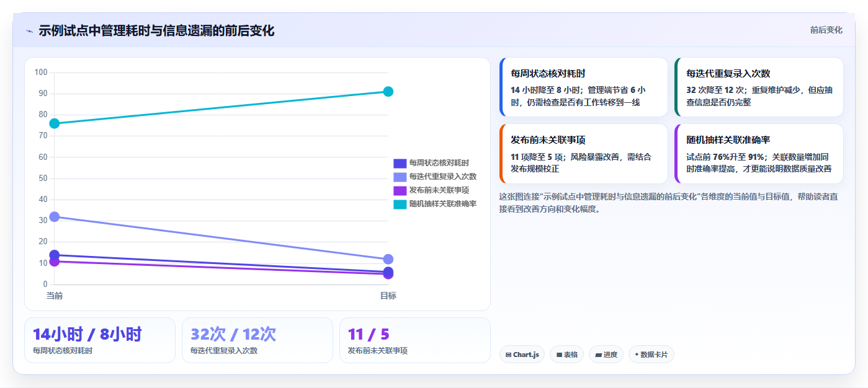Click the 发布前未关联事项 stat card caption
Image resolution: width=868 pixels, height=388 pixels.
pyautogui.click(x=378, y=351)
